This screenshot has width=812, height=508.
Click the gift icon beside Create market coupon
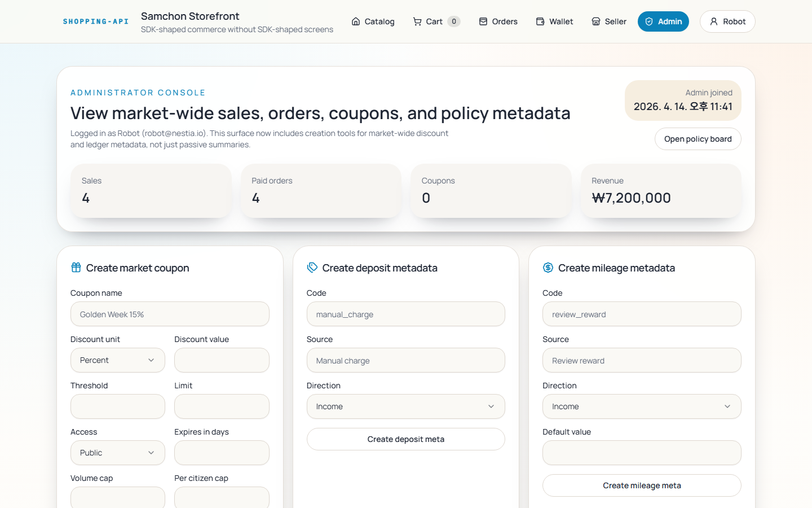(76, 268)
